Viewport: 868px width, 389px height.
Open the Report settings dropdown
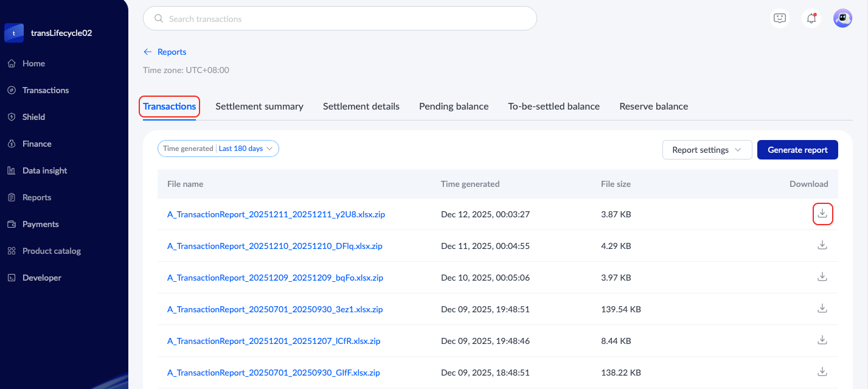pyautogui.click(x=707, y=150)
